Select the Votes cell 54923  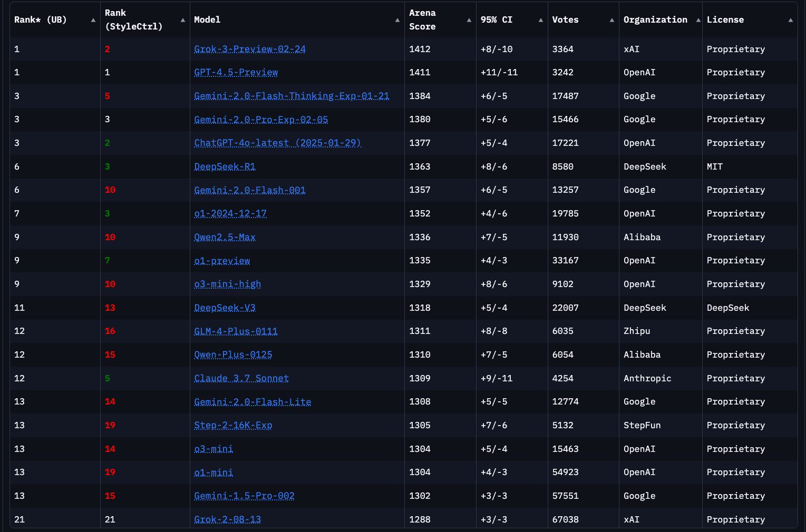coord(566,472)
